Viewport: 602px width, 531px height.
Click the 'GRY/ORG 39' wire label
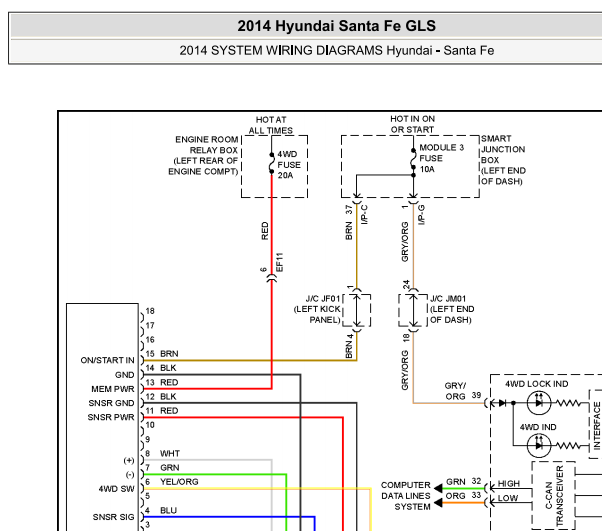(x=463, y=391)
